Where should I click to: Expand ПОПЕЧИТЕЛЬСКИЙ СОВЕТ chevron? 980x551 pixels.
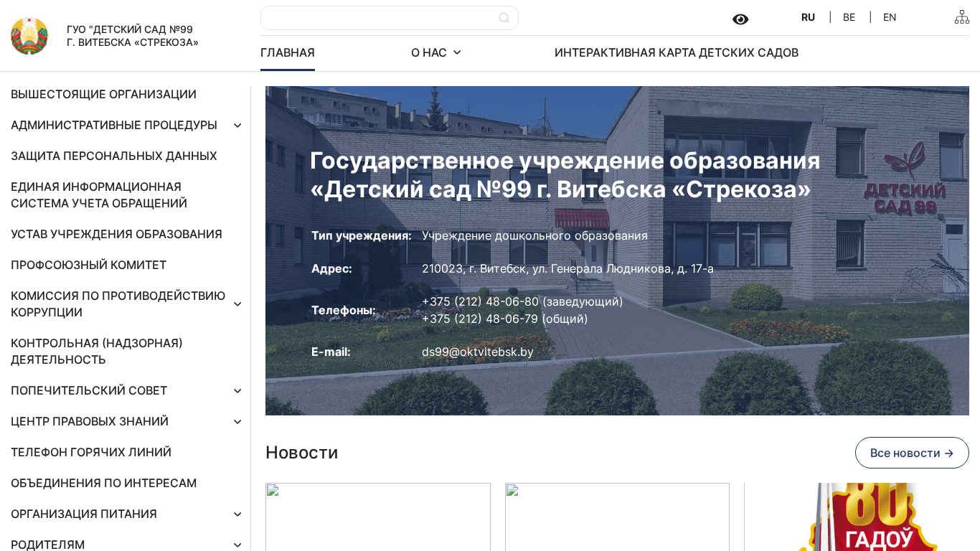237,391
